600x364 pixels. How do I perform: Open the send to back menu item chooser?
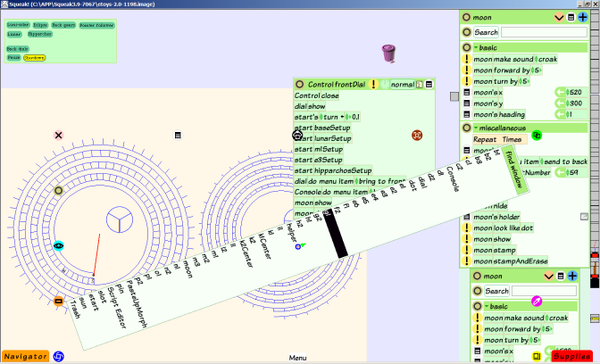coord(563,161)
